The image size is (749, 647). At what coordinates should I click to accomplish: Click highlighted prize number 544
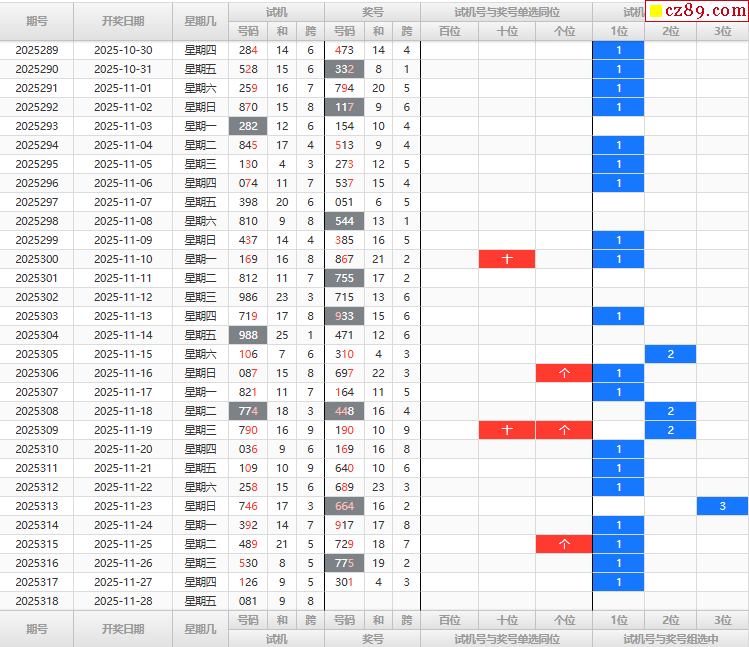point(344,221)
